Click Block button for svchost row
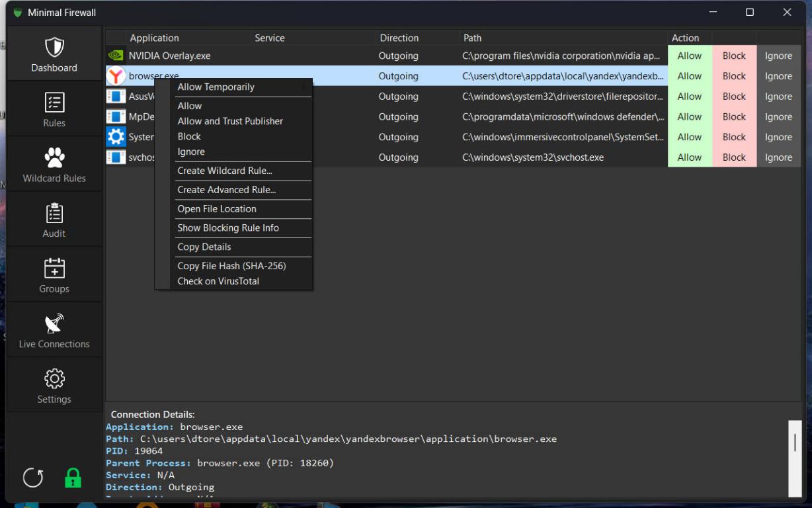 pos(734,157)
